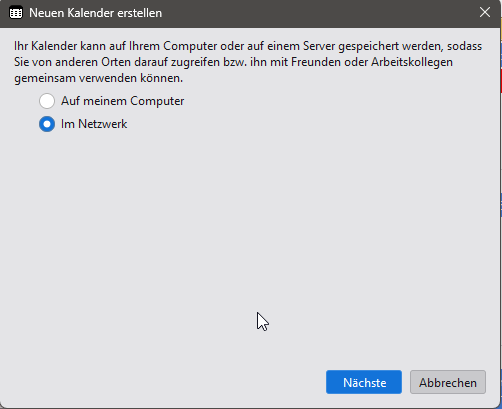Click empty title bar space left of close button
This screenshot has width=502, height=409.
point(317,13)
